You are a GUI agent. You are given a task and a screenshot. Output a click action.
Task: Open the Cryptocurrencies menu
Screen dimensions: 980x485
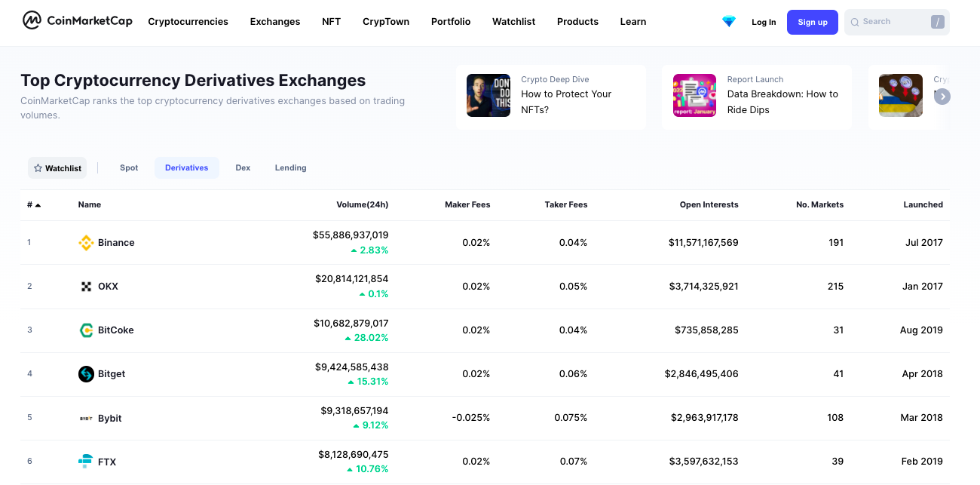[188, 22]
